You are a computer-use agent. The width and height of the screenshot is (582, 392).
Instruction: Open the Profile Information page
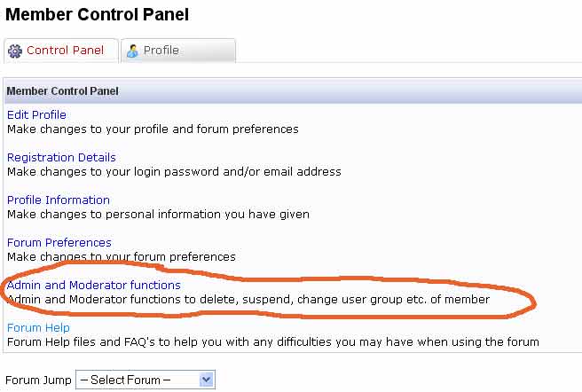[59, 200]
